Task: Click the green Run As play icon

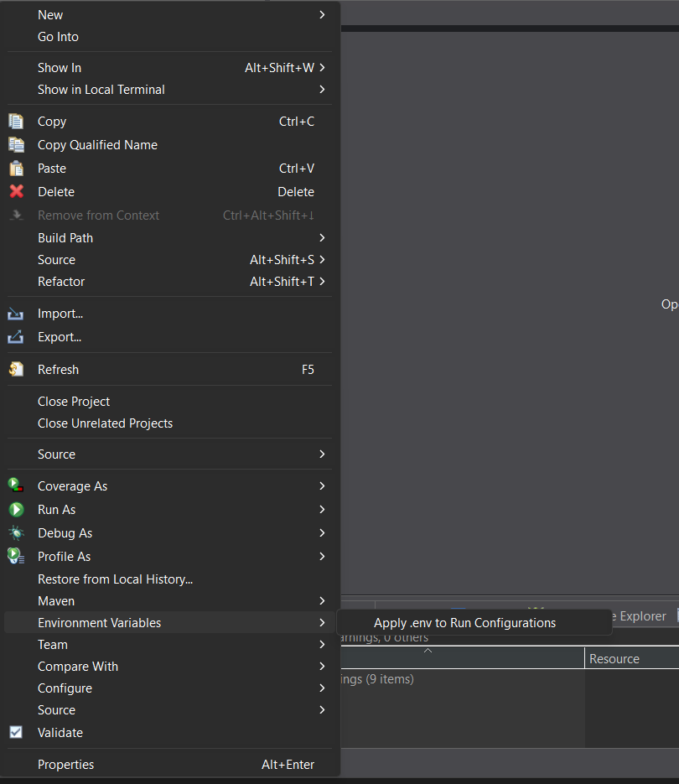Action: coord(16,509)
